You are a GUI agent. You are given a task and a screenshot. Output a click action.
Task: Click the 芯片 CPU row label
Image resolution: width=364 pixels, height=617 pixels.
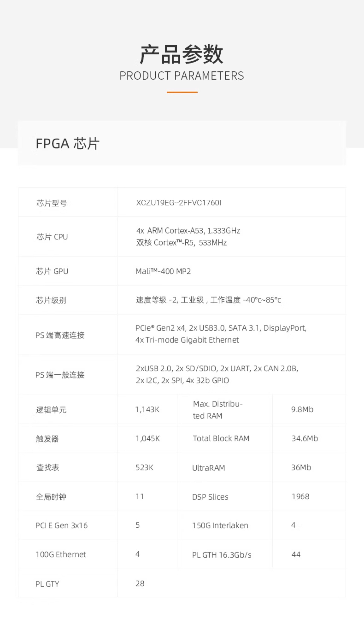[x=52, y=237]
